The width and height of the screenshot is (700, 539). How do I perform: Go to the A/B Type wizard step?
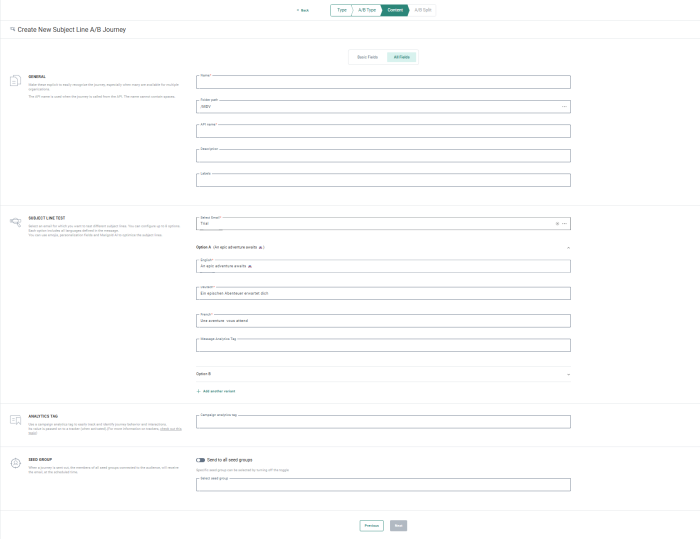(367, 10)
